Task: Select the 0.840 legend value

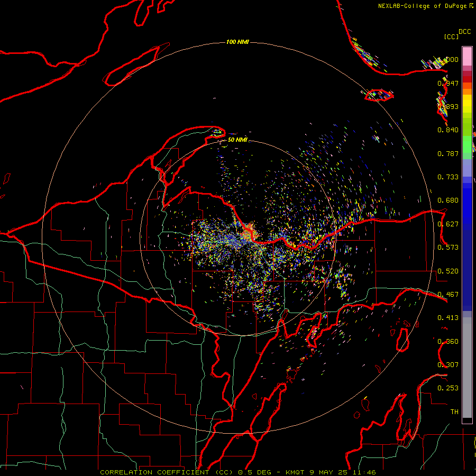Action: pyautogui.click(x=448, y=130)
